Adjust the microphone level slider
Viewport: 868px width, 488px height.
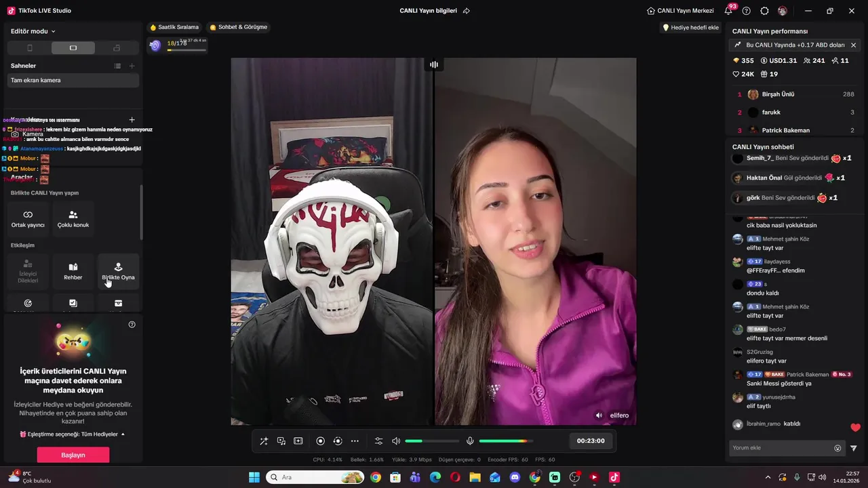(x=506, y=441)
